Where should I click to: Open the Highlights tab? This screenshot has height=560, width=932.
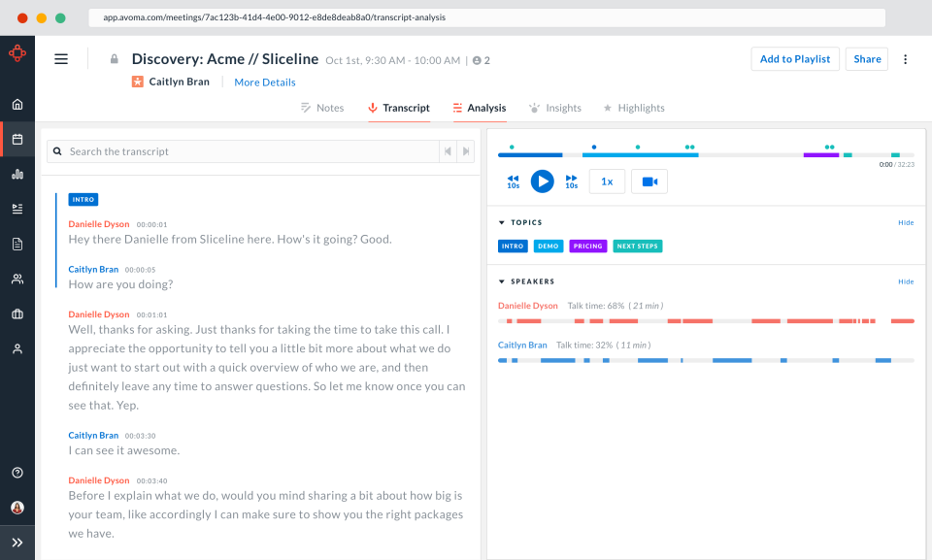(x=633, y=108)
